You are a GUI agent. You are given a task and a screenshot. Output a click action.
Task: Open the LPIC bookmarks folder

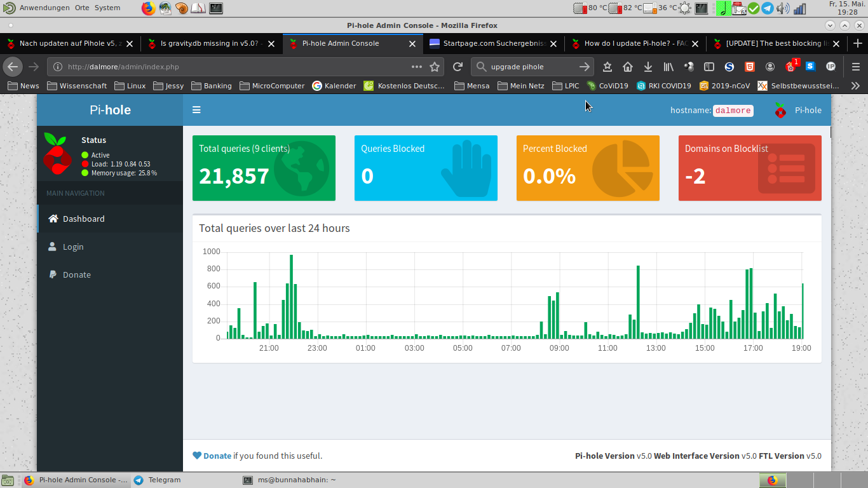tap(566, 86)
